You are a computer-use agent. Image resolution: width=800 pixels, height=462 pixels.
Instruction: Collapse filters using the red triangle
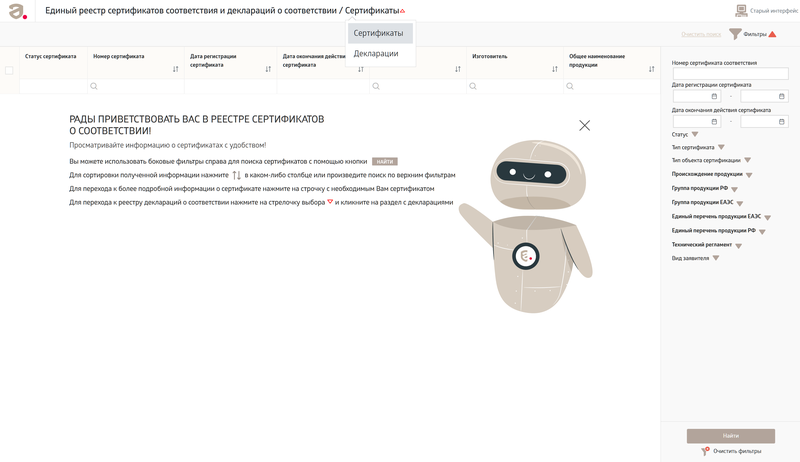pyautogui.click(x=772, y=34)
